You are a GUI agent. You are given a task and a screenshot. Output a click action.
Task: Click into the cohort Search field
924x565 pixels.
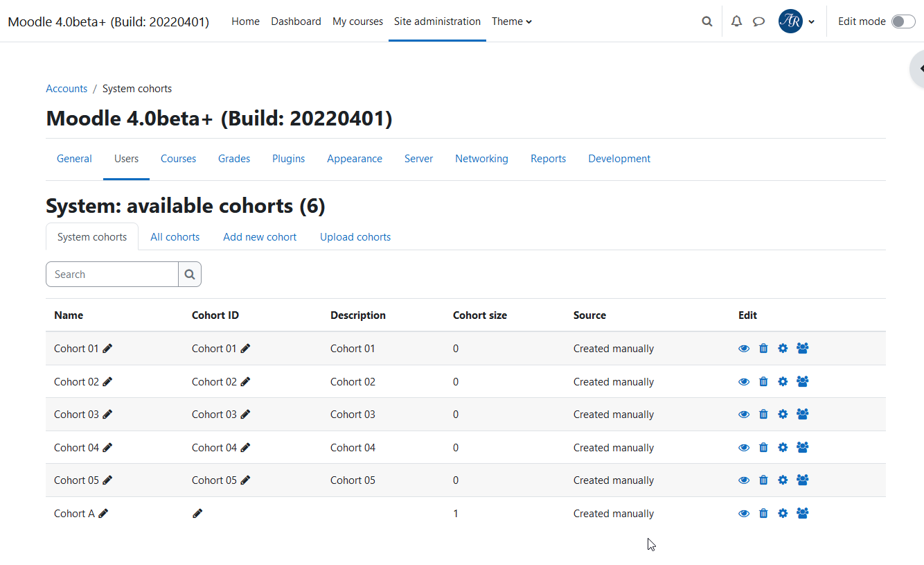tap(112, 275)
